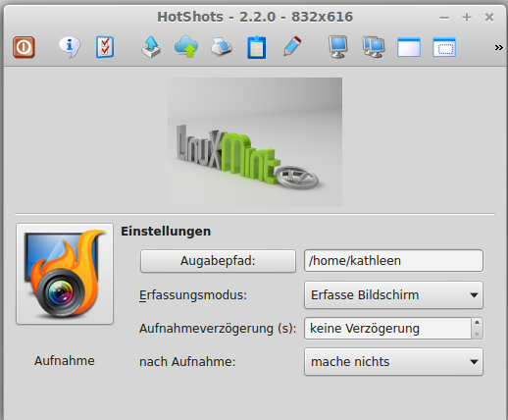Upload snapshot with the cloud icon
508x420 pixels.
click(186, 47)
